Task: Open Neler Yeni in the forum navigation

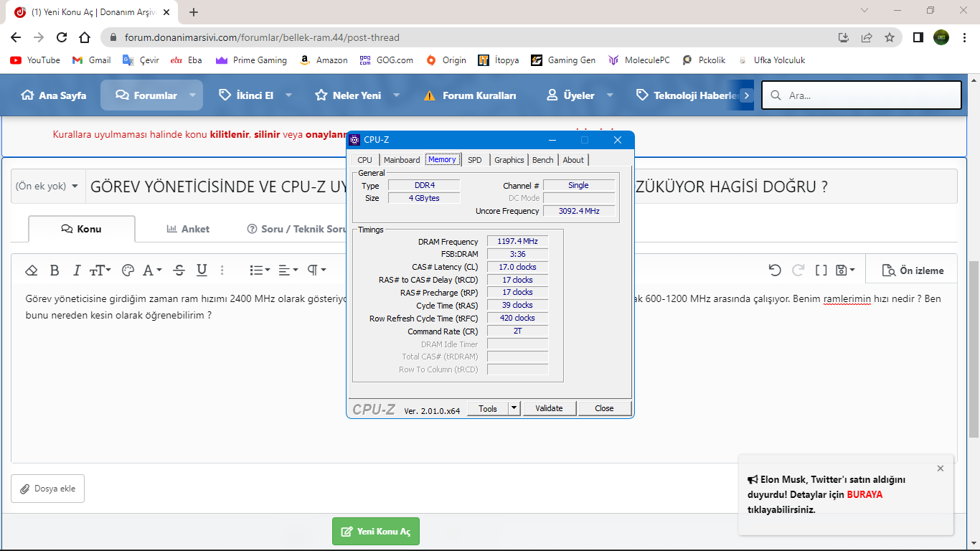Action: click(348, 95)
